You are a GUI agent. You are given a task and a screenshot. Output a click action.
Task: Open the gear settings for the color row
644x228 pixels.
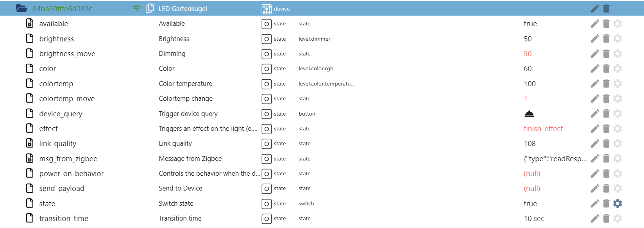coord(617,69)
